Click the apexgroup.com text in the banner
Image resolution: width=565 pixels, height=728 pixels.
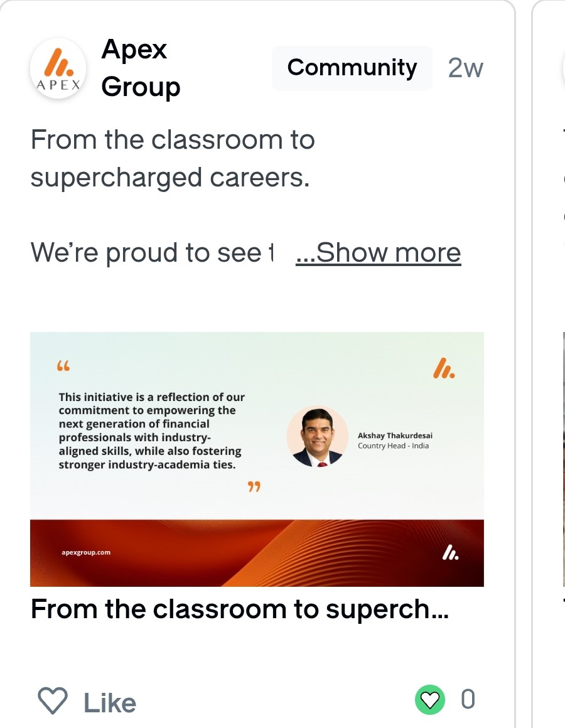tap(85, 552)
